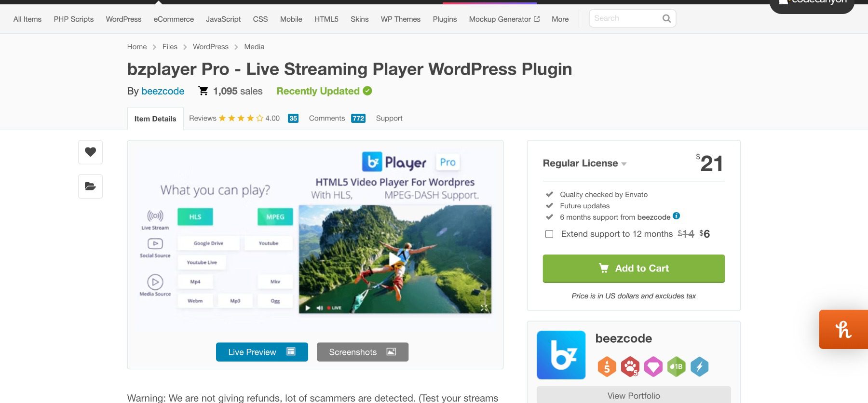Click the Screenshots button
Viewport: 868px width, 403px height.
363,352
